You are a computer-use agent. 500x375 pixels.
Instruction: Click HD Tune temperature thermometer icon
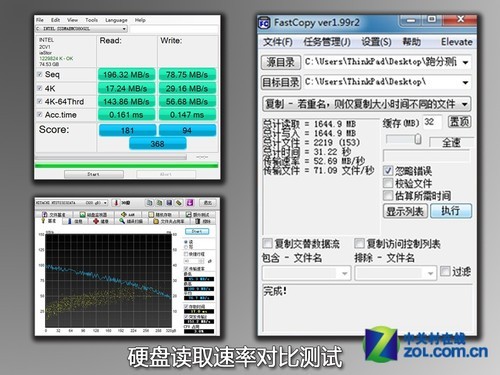(116, 203)
